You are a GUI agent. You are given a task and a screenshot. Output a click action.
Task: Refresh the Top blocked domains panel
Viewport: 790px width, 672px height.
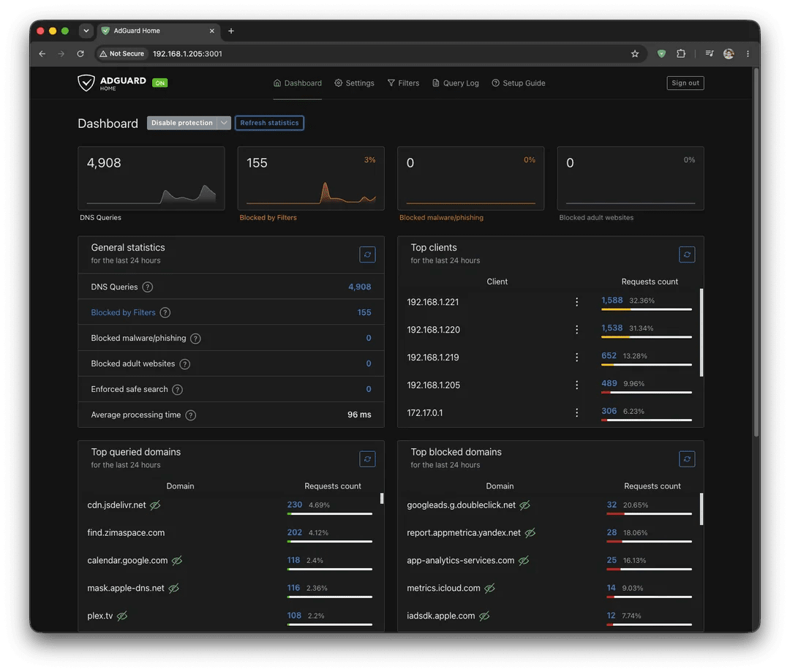point(687,459)
